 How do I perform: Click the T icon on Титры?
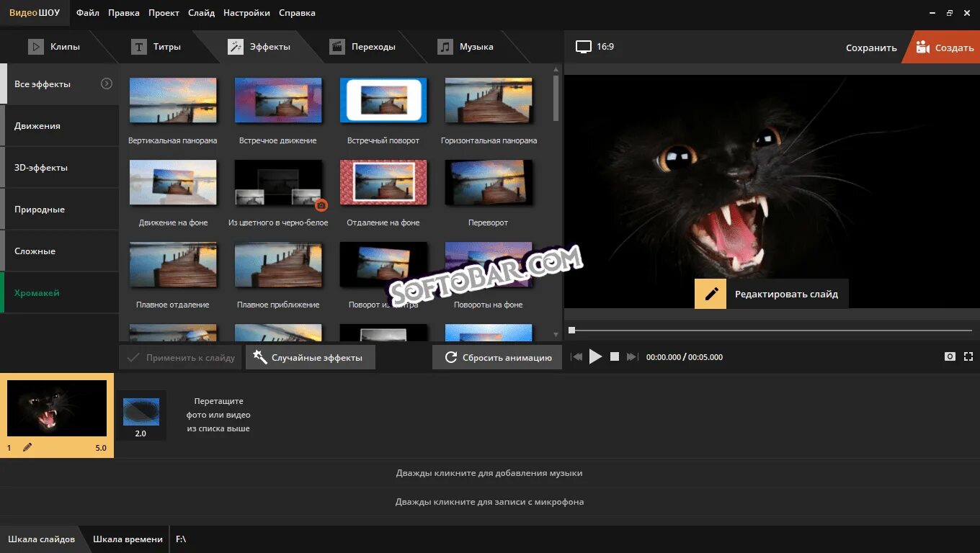(138, 47)
